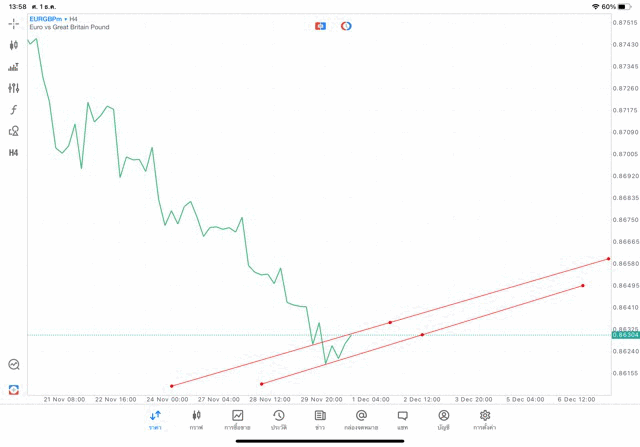The height and width of the screenshot is (447, 640).
Task: Switch chart type via candlestick icon
Action: click(14, 45)
